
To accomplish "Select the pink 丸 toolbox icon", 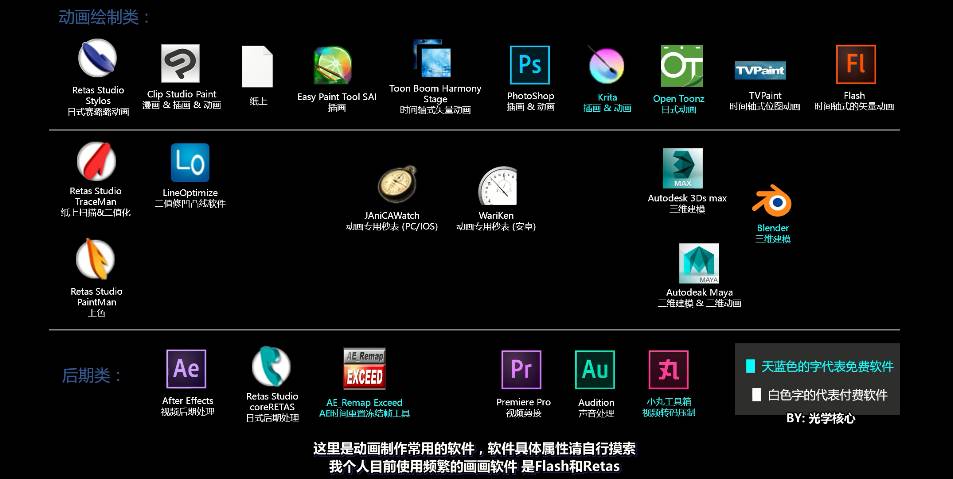I will tap(669, 370).
